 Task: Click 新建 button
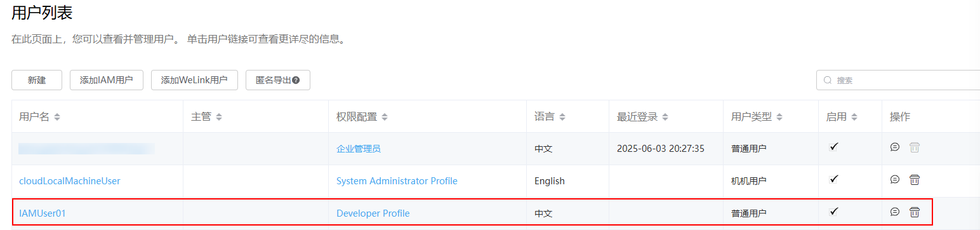(37, 80)
